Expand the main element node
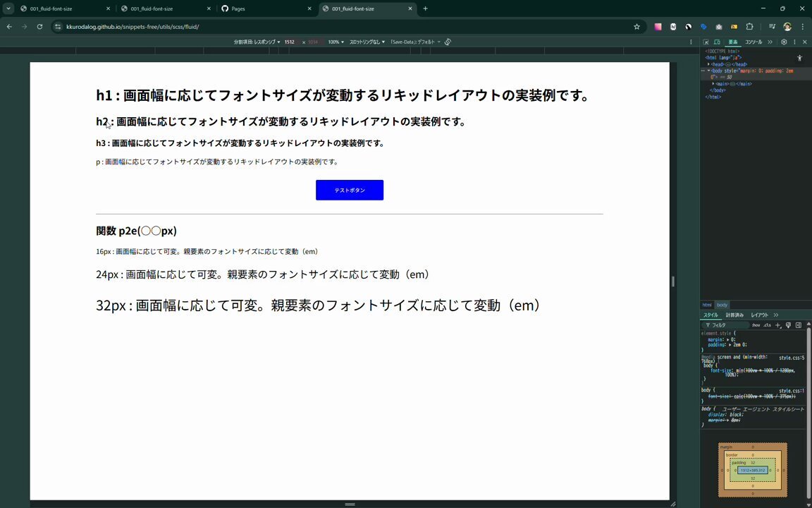812x508 pixels. click(x=713, y=83)
